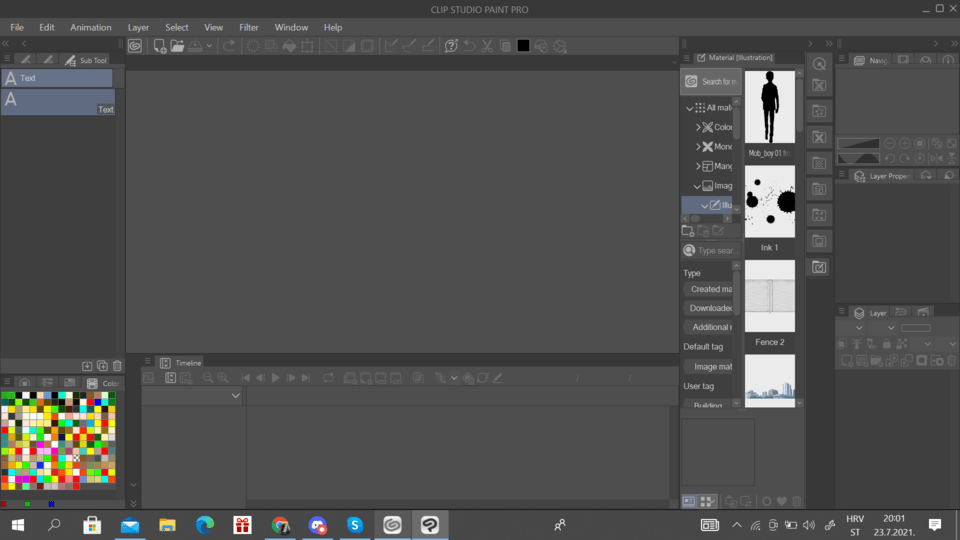The height and width of the screenshot is (540, 960).
Task: Switch to the Navigator tab
Action: (871, 60)
